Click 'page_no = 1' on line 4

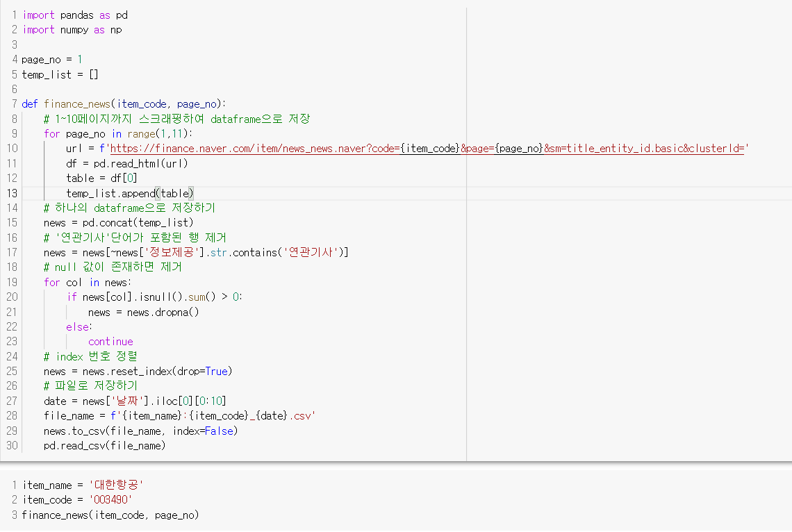tap(52, 60)
